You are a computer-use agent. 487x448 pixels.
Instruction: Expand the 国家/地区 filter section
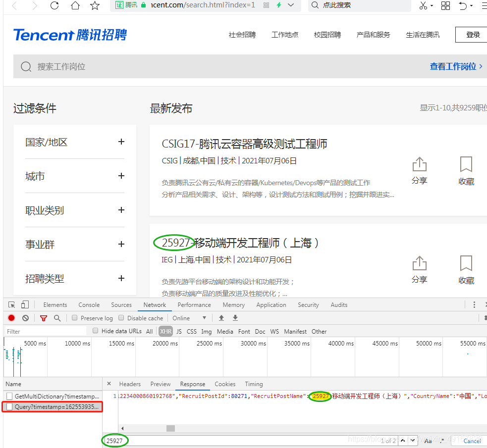(121, 142)
